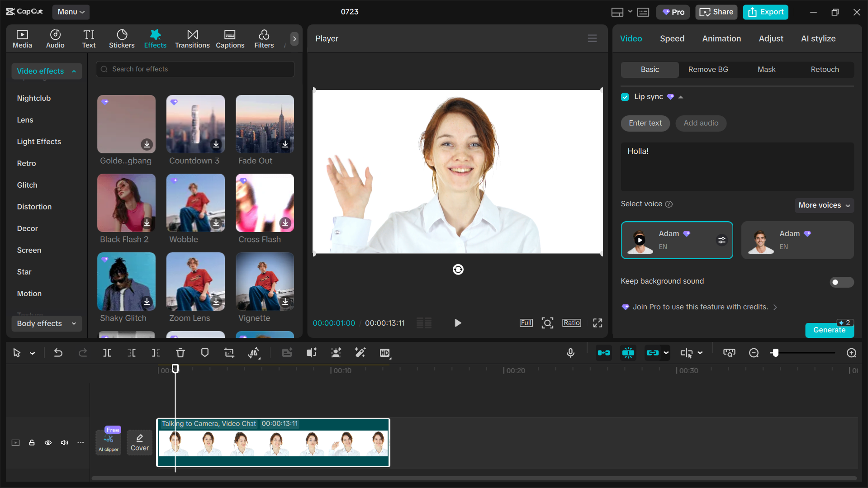Collapse the Video effects category list

(74, 71)
